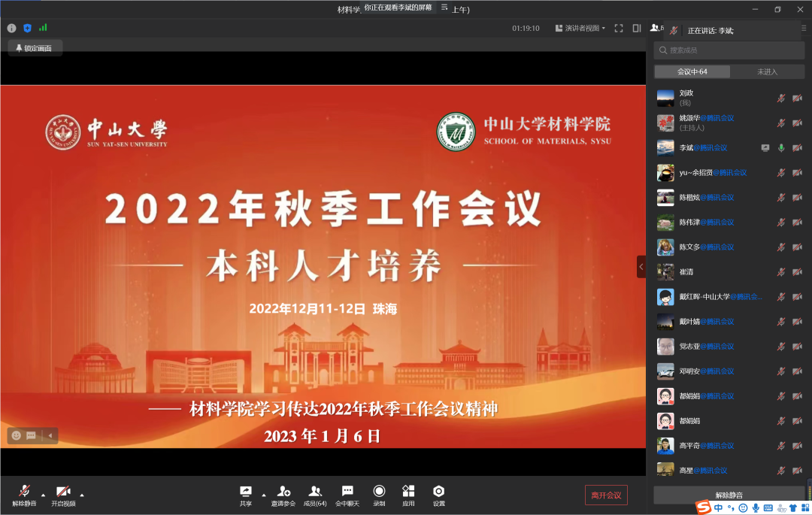Expand video options arrow next to 开启视频
This screenshot has height=515, width=812.
(82, 495)
